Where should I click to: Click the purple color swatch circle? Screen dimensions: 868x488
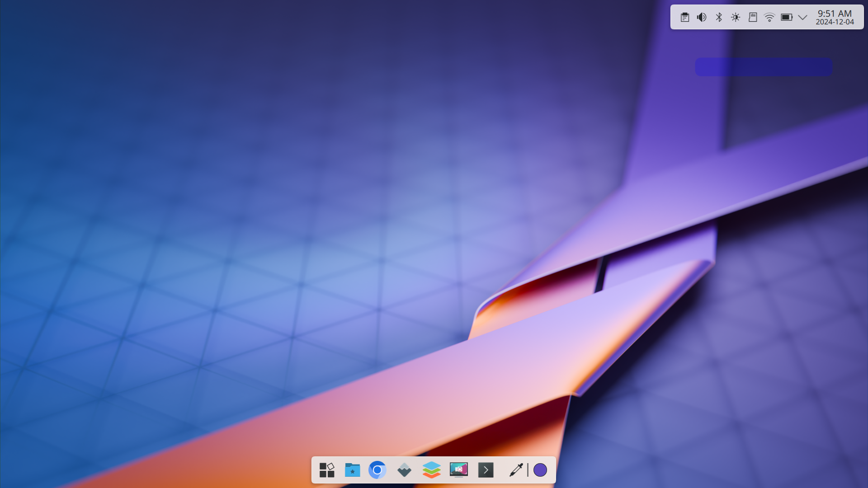tap(540, 470)
